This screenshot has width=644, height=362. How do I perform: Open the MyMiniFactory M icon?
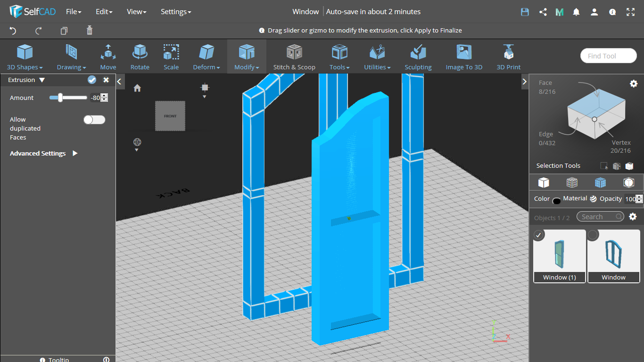click(560, 12)
